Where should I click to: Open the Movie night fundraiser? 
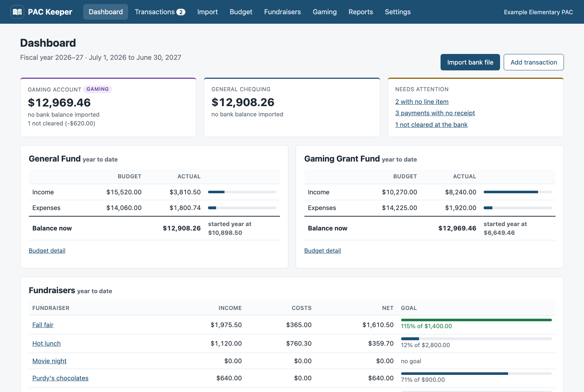(x=49, y=361)
